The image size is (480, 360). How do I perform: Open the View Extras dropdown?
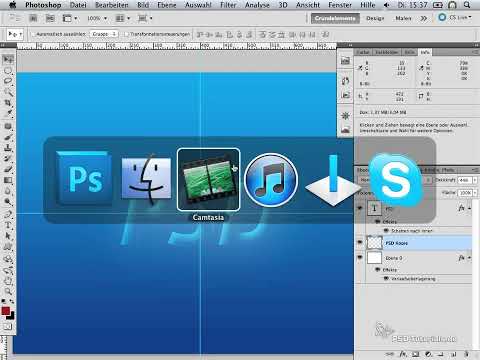pos(70,18)
